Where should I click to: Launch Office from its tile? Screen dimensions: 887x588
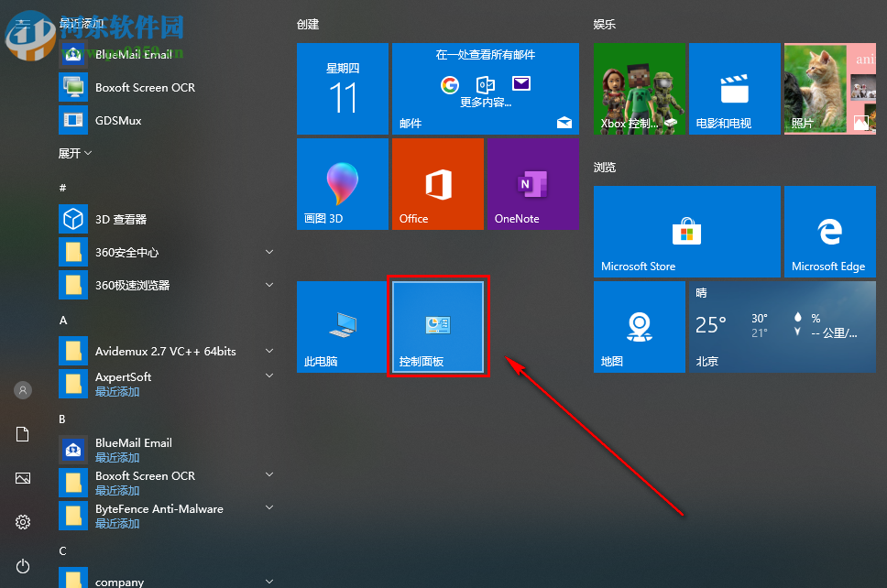(x=437, y=183)
